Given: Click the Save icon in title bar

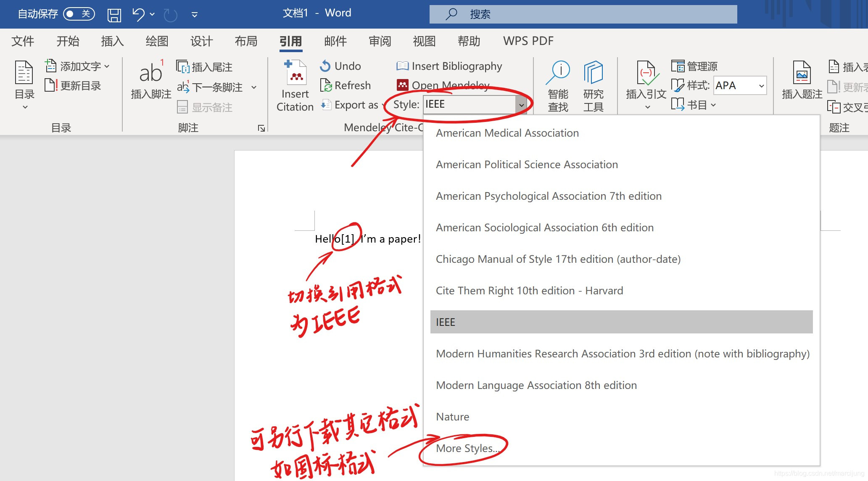Looking at the screenshot, I should (114, 15).
